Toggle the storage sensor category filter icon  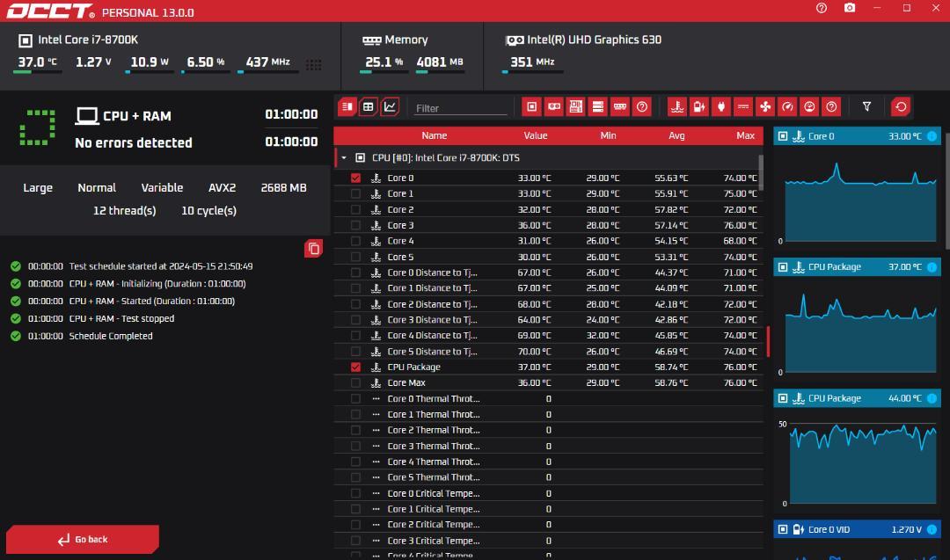pos(598,107)
